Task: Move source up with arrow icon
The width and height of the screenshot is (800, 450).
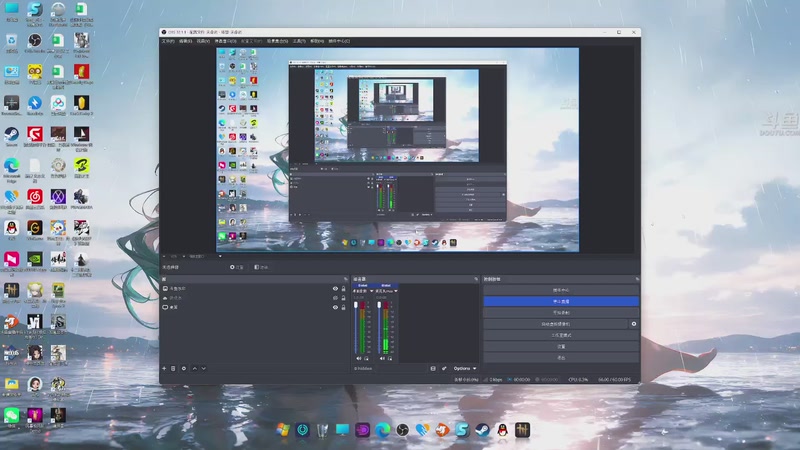Action: [194, 368]
